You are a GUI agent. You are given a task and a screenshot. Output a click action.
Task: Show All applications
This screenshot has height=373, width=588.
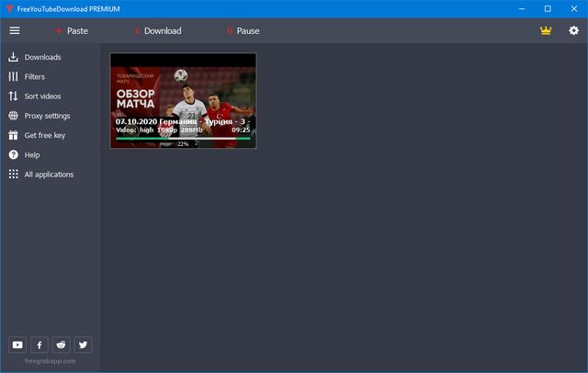pyautogui.click(x=49, y=174)
